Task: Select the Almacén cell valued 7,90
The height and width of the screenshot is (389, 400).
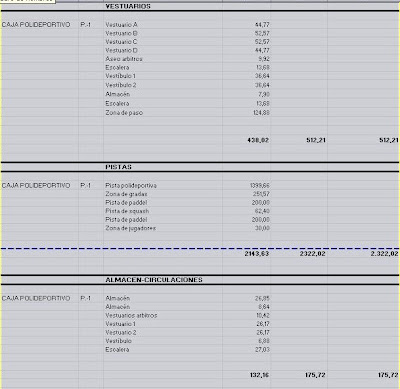Action: pos(118,94)
